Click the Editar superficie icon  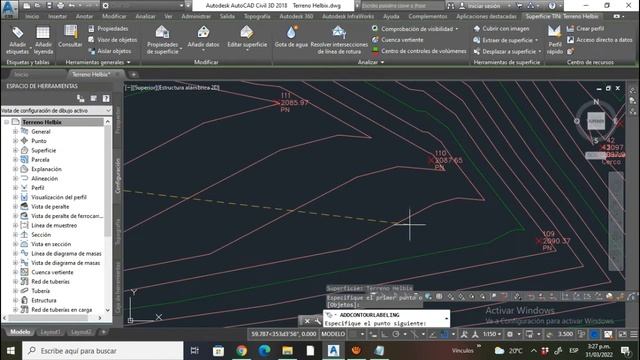click(x=247, y=33)
